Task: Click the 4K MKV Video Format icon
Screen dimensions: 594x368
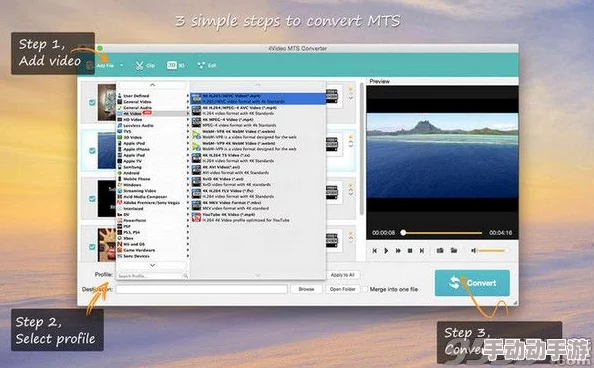Action: (x=196, y=205)
